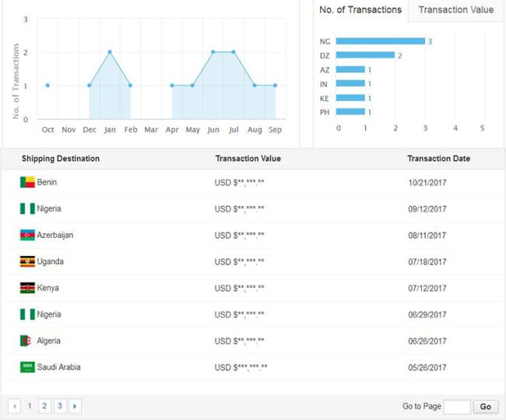Click the Benin flag icon
Image resolution: width=506 pixels, height=420 pixels.
(27, 183)
